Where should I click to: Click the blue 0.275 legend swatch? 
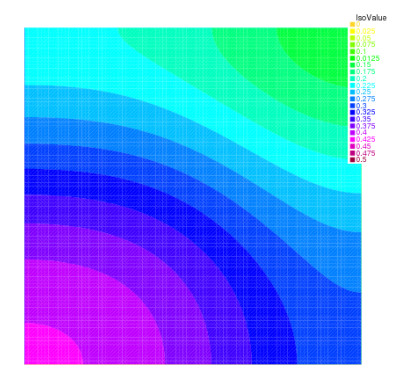352,99
